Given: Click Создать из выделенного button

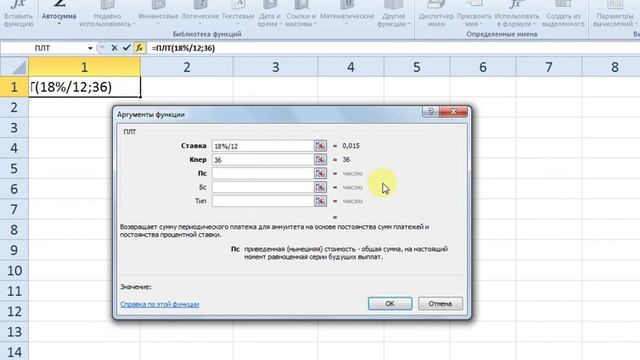Looking at the screenshot, I should (563, 13).
